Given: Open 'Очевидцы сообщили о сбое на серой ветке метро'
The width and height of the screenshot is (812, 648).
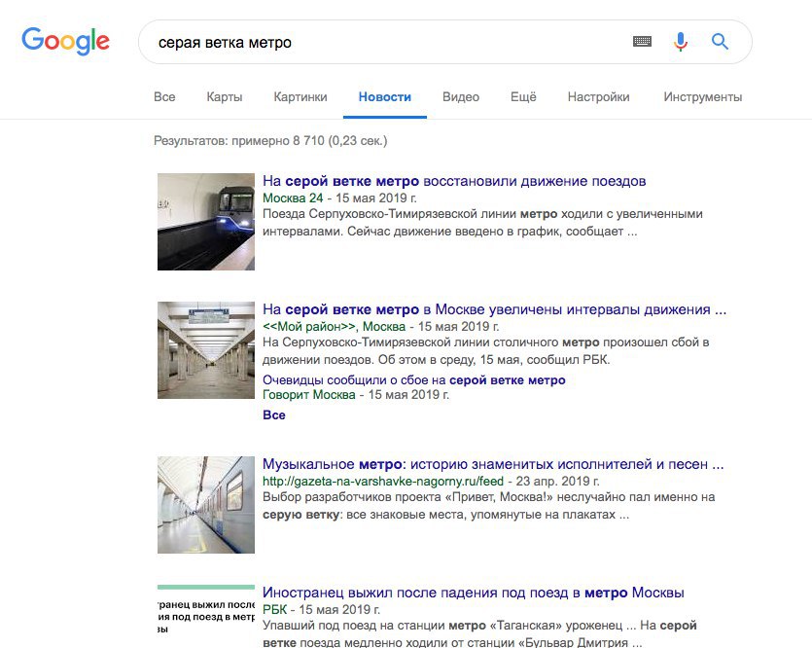Looking at the screenshot, I should (x=413, y=379).
